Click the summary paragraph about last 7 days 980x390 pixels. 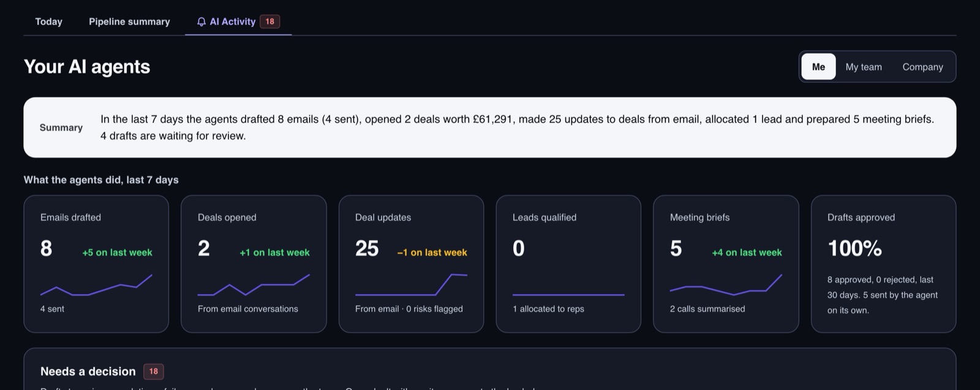pyautogui.click(x=517, y=127)
